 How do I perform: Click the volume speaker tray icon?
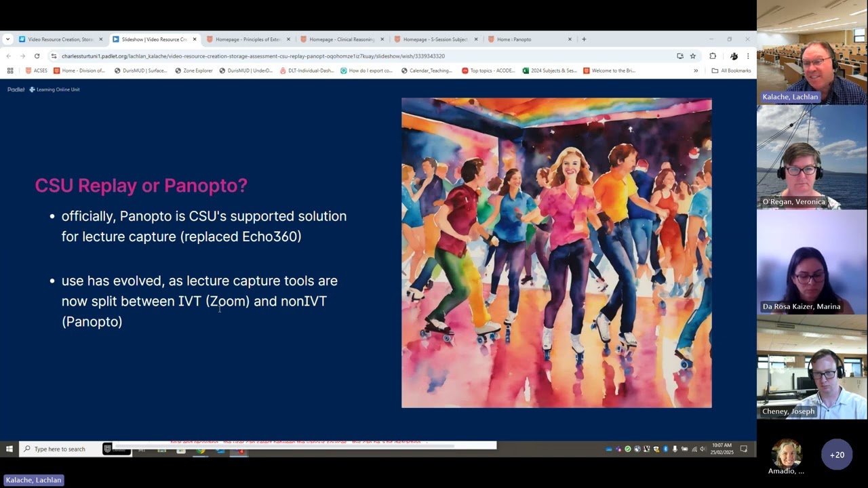[x=703, y=449]
